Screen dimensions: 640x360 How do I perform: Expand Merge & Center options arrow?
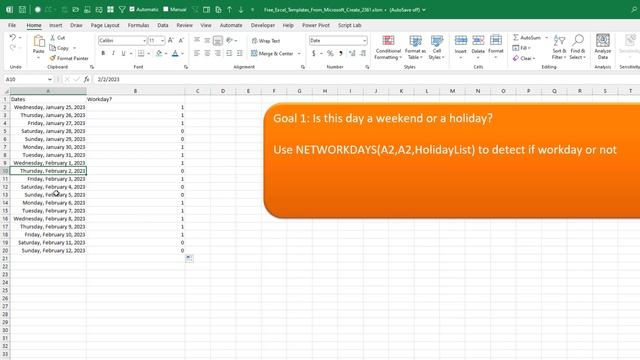coord(299,53)
